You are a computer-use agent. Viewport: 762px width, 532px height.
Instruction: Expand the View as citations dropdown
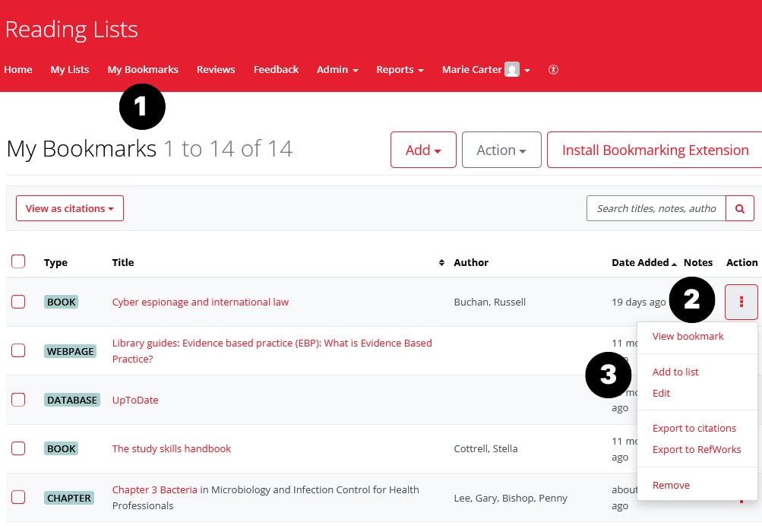(x=70, y=208)
